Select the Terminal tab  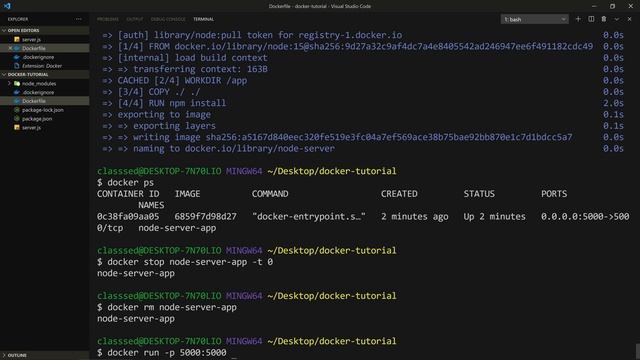pos(203,19)
